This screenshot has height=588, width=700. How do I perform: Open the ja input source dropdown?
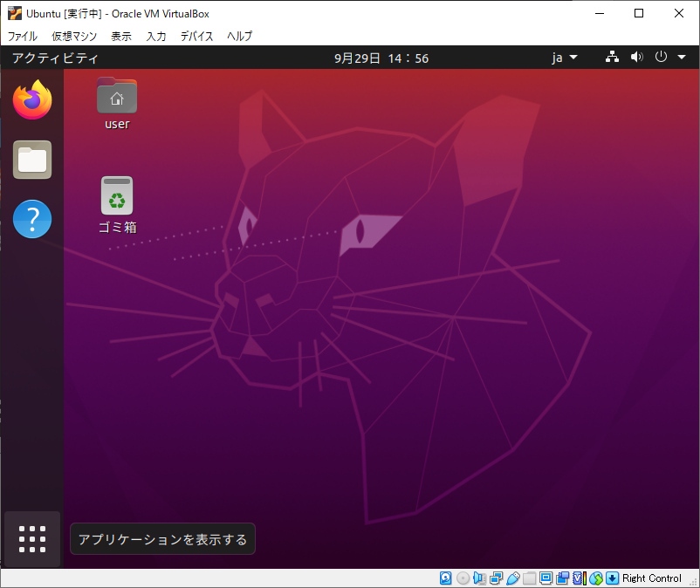click(x=565, y=58)
